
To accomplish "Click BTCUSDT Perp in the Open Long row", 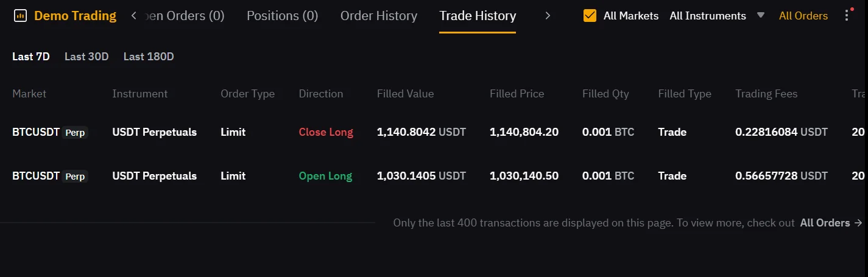I will pyautogui.click(x=50, y=176).
